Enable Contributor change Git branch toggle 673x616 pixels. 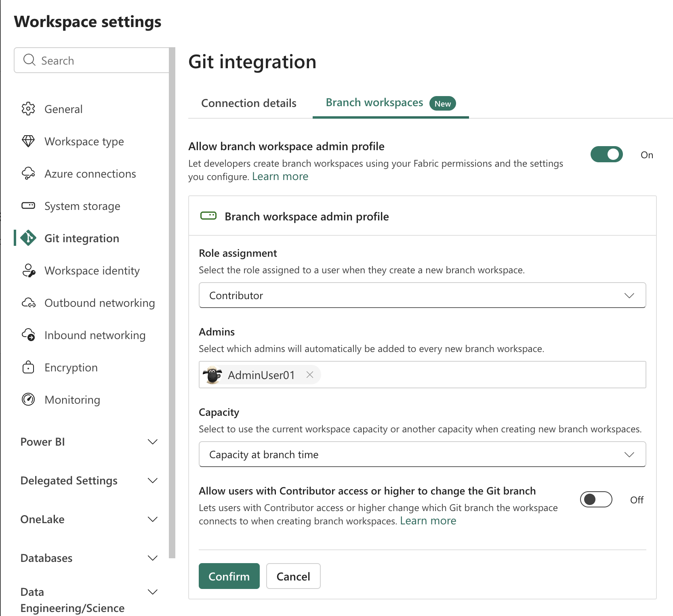(596, 499)
